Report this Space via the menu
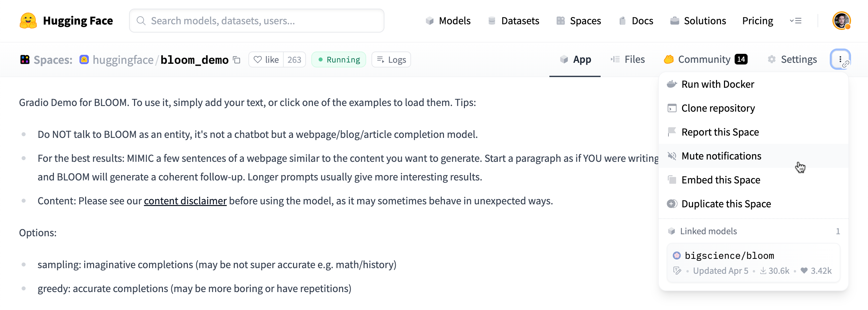Screen dimensions: 868x310 (x=720, y=132)
